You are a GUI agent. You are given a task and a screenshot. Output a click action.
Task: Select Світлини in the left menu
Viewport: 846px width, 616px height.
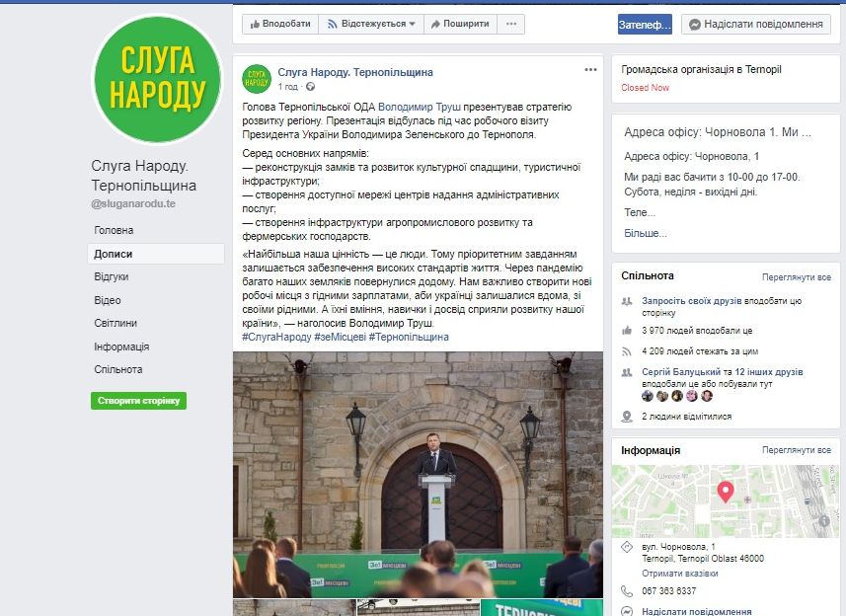click(115, 323)
